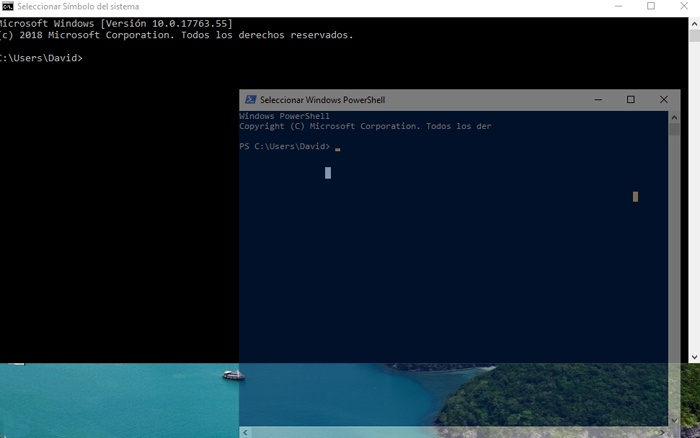Screen dimensions: 700x438
Task: Click the Command Prompt icon in title bar
Action: pos(7,6)
